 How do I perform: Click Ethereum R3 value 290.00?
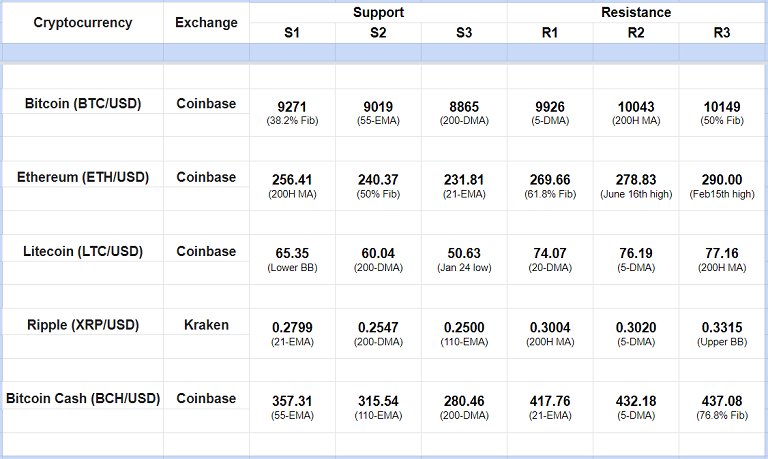(722, 179)
